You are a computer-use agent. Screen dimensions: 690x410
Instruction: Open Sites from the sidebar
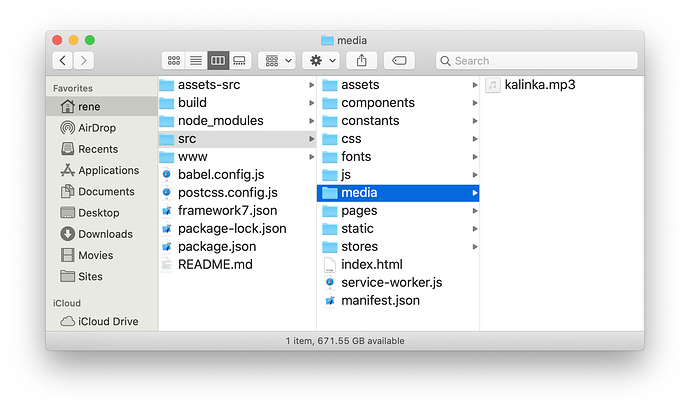tap(102, 276)
